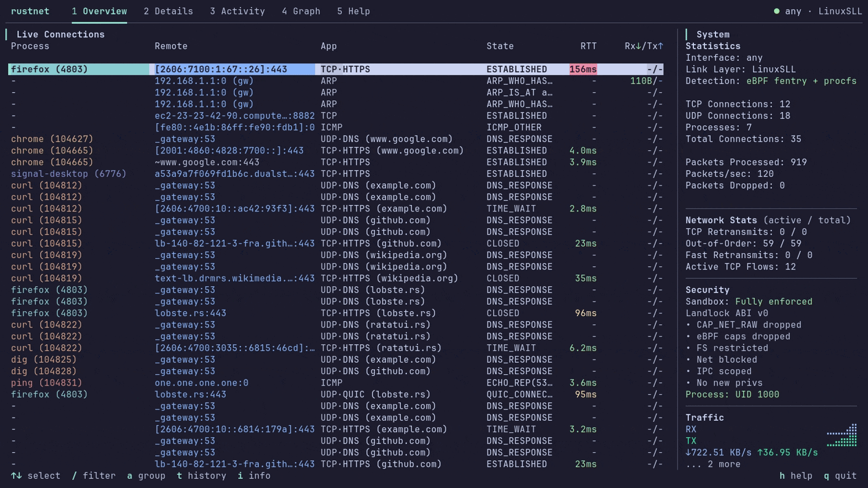Click the Rx↓/Tx↑ column header
Image resolution: width=868 pixels, height=488 pixels.
tap(644, 46)
